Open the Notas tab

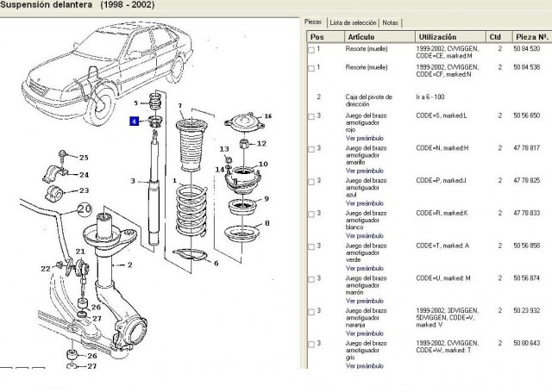point(390,23)
